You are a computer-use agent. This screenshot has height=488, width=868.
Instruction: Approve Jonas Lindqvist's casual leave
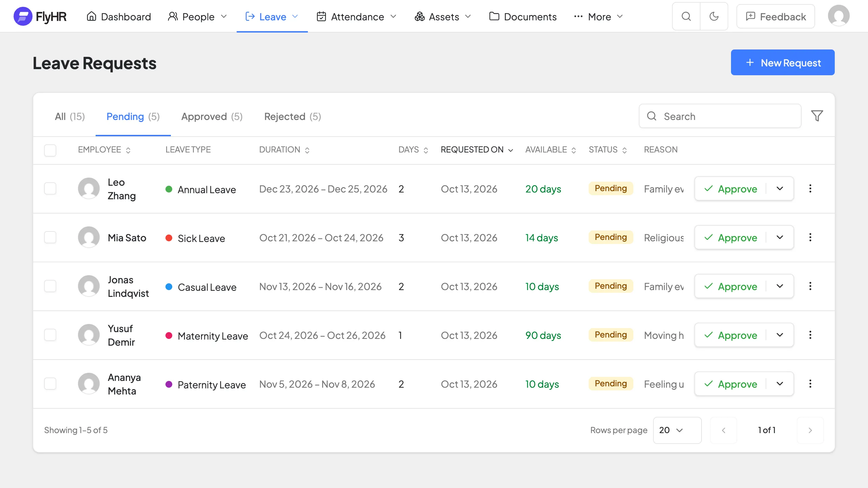tap(730, 286)
